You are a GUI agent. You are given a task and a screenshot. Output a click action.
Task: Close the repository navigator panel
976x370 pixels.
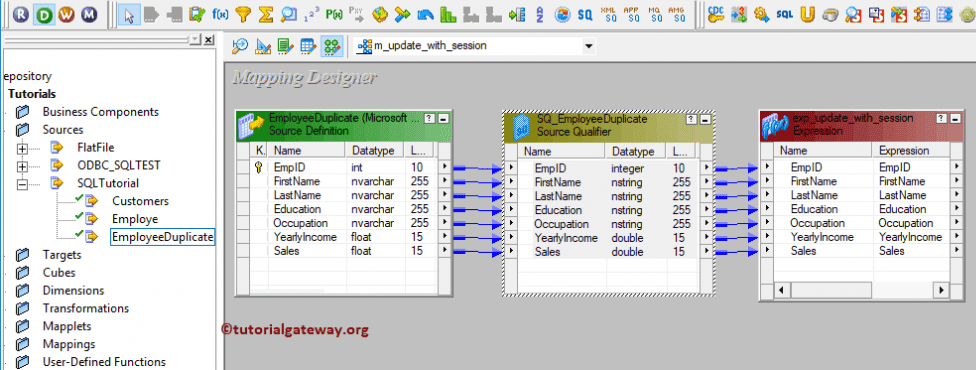[209, 39]
